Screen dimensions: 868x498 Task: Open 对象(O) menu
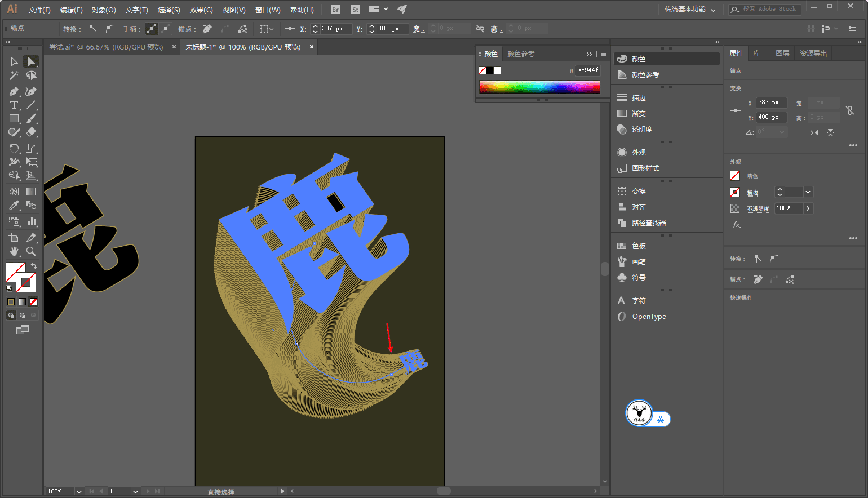tap(104, 10)
